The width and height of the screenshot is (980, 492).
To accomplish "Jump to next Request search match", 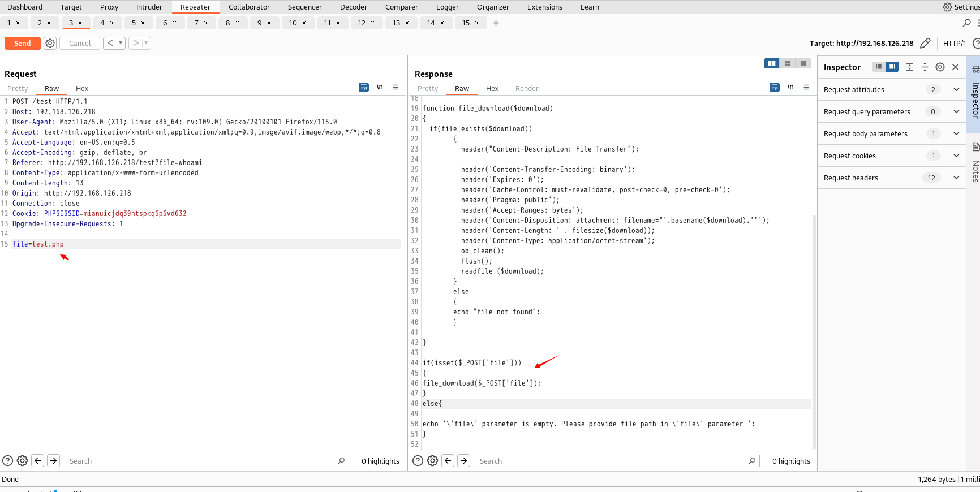I will point(54,461).
